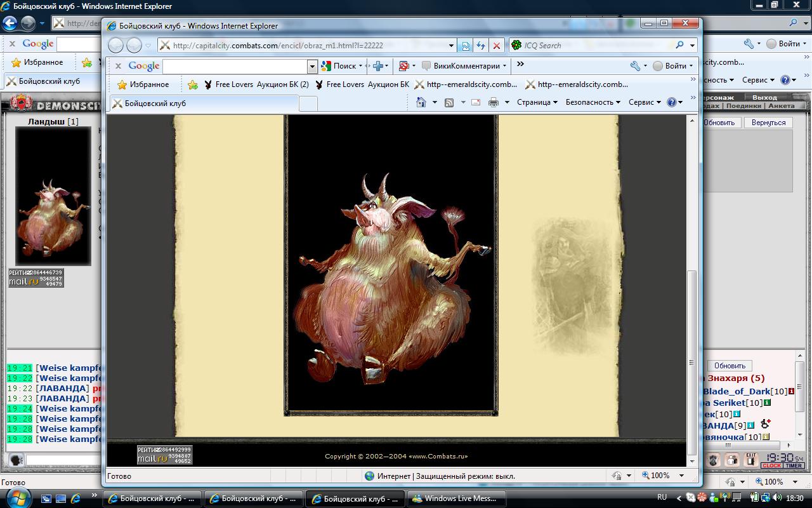Click the RSS feeds icon in command bar
This screenshot has height=508, width=812.
click(449, 102)
